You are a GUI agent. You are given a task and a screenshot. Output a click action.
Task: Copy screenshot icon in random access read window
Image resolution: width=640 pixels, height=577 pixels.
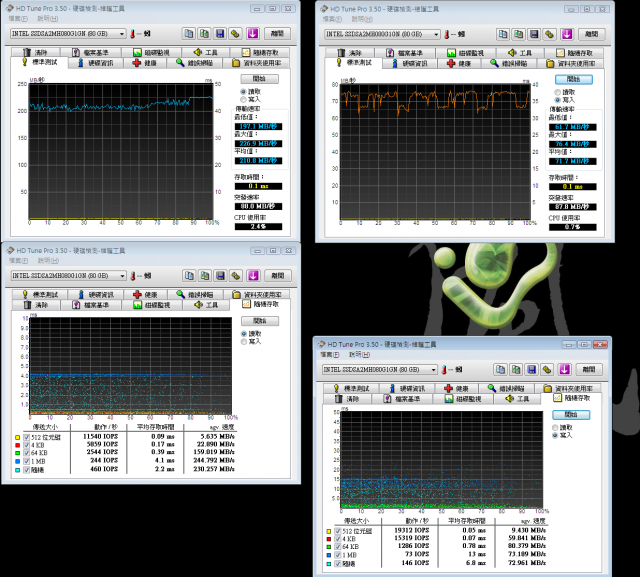click(205, 276)
